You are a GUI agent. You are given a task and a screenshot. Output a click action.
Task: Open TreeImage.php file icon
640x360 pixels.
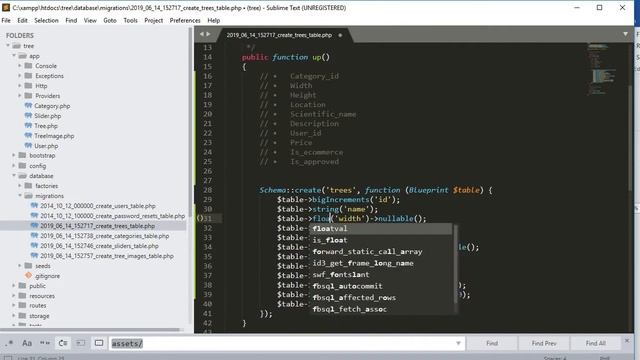(x=28, y=136)
